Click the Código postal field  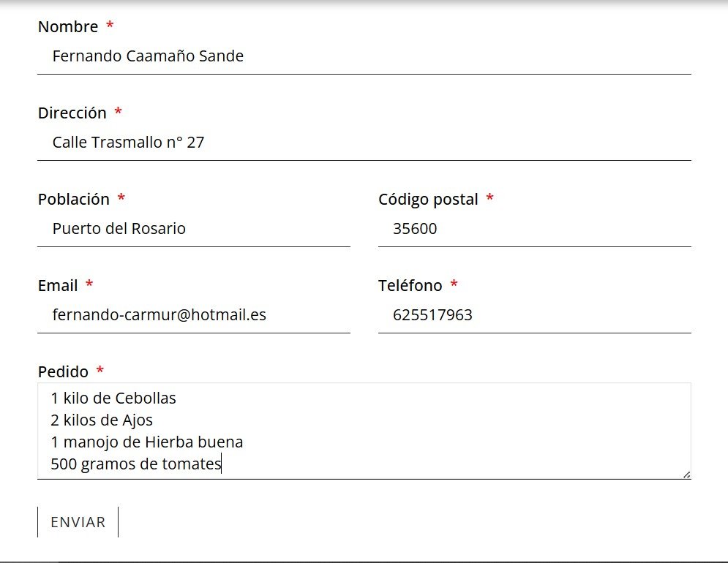534,229
